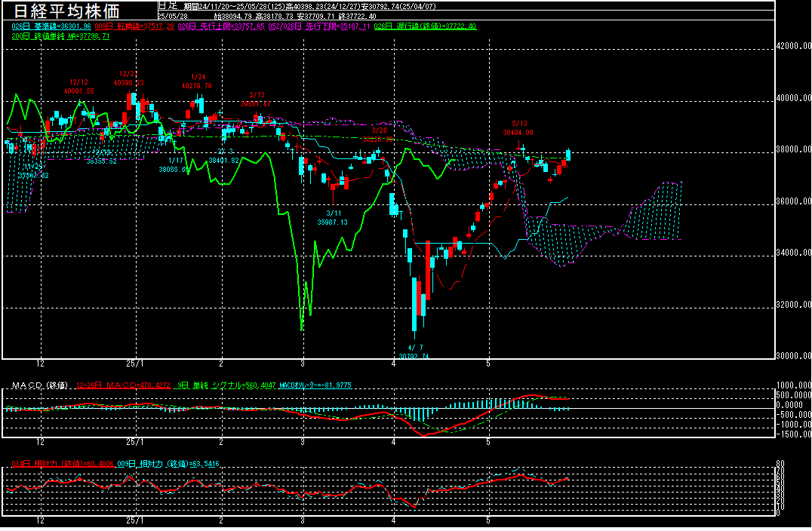Click the opening price 始38094.79
This screenshot has width=812, height=531.
pos(232,17)
